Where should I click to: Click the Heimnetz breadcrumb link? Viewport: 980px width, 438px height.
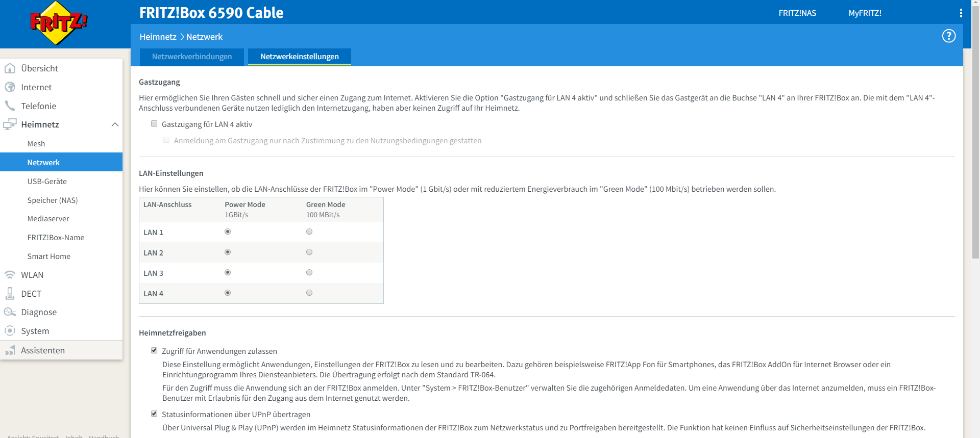(x=158, y=37)
